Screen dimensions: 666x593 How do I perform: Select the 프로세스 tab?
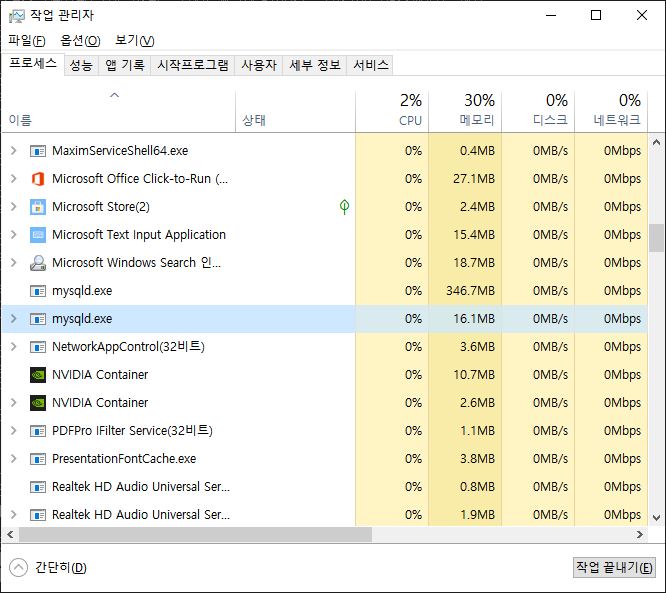(x=33, y=64)
